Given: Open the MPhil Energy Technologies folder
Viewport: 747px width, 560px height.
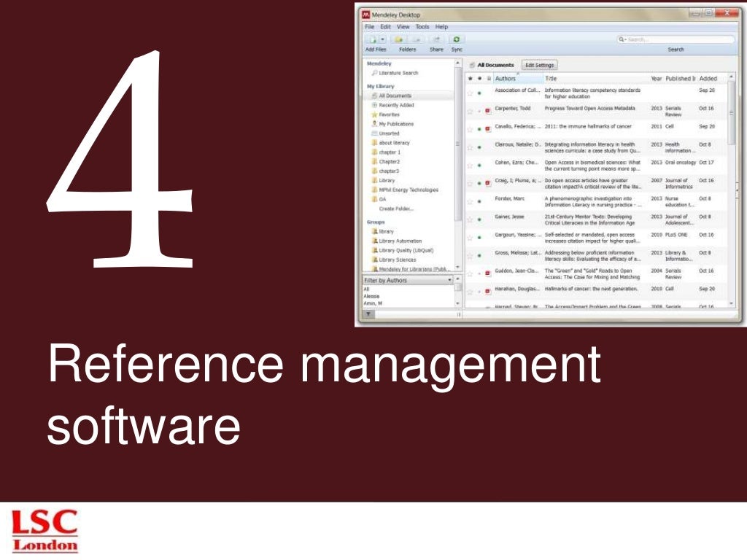Looking at the screenshot, I should coord(409,190).
